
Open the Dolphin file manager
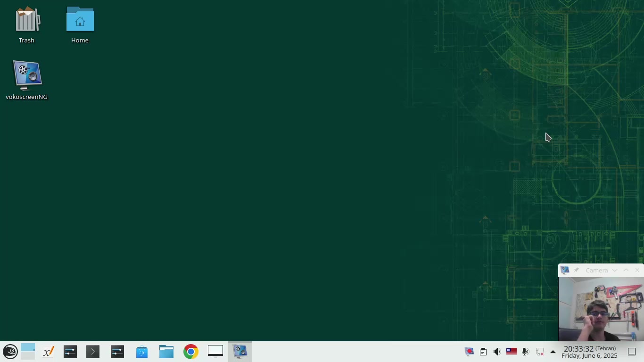[166, 352]
